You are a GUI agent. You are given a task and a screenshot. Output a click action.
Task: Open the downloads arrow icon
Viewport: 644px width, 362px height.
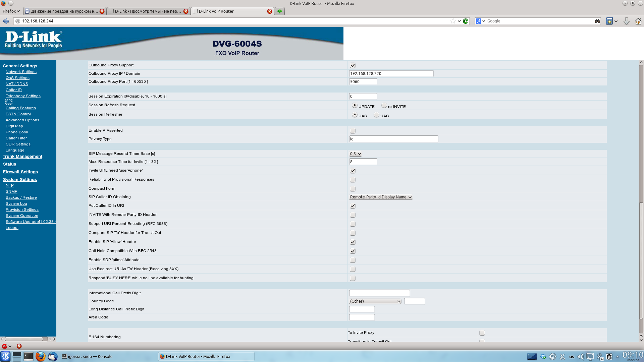pos(626,21)
